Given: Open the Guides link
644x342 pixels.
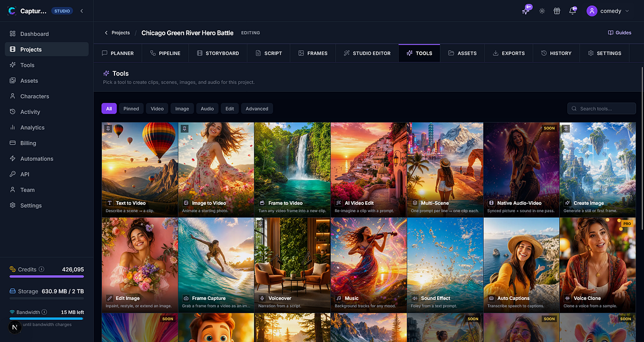Looking at the screenshot, I should pos(619,33).
